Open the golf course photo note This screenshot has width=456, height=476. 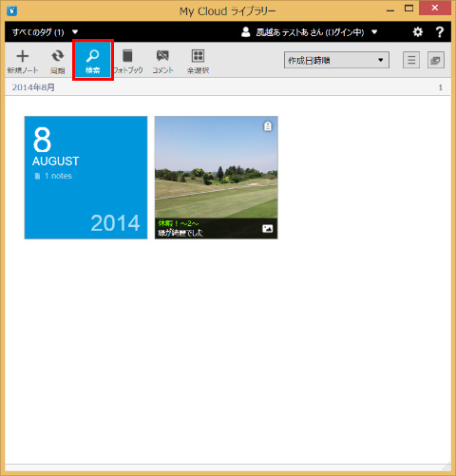coord(217,178)
